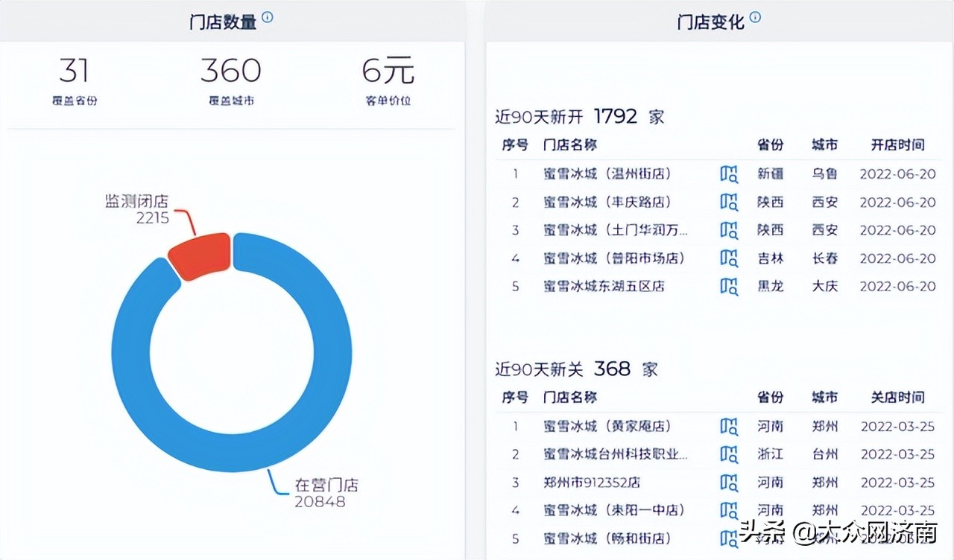
Task: Click 乌鲁 city in 温州街店 row
Action: 825,174
